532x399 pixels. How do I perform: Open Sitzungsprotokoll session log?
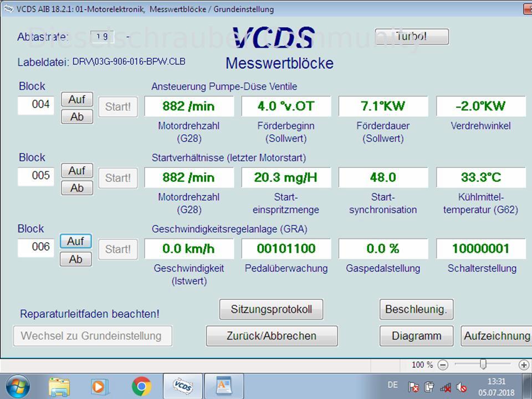(x=271, y=309)
